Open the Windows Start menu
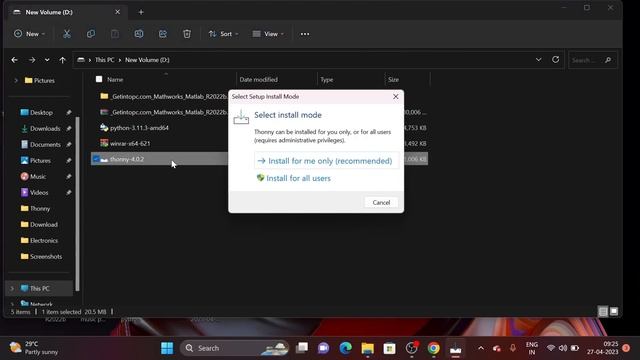Screen dimensions: 640x360 [167, 348]
